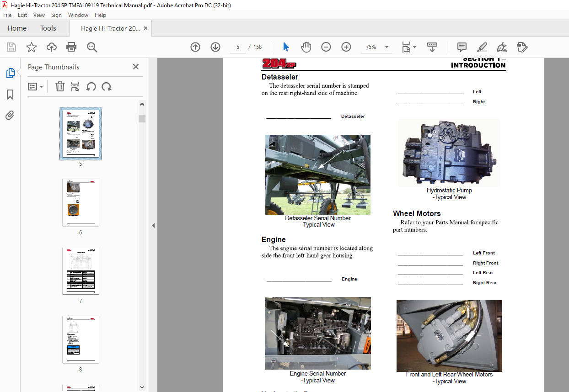The image size is (569, 392).
Task: Select the Highlight text pen tool
Action: click(482, 47)
